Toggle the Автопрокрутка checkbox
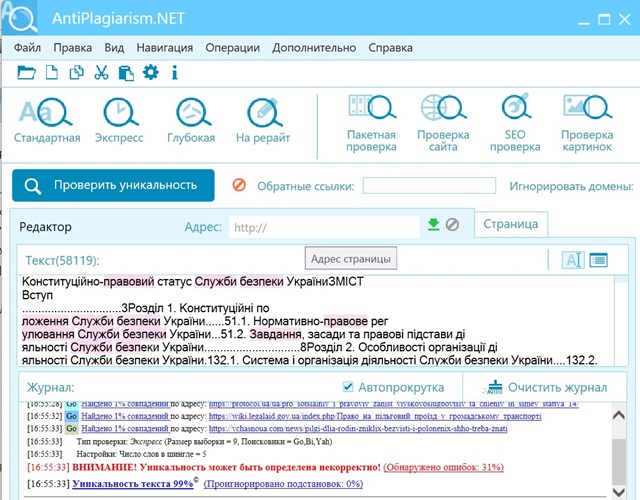This screenshot has height=500, width=640. point(348,387)
